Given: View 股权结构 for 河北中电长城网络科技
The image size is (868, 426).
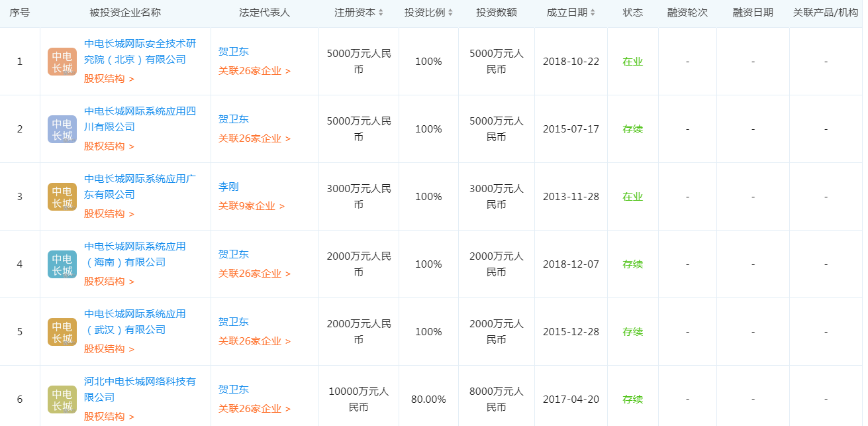Looking at the screenshot, I should (x=109, y=417).
